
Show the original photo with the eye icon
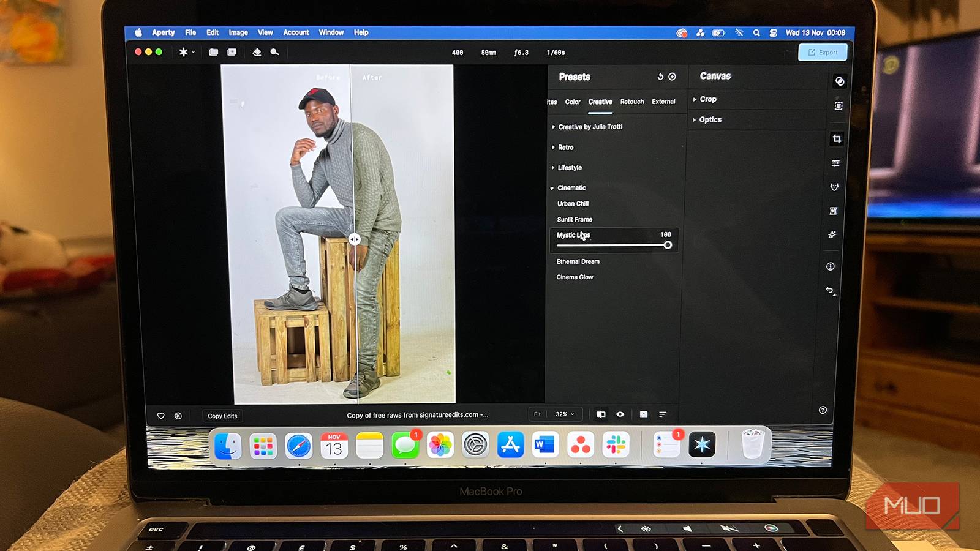[x=620, y=414]
